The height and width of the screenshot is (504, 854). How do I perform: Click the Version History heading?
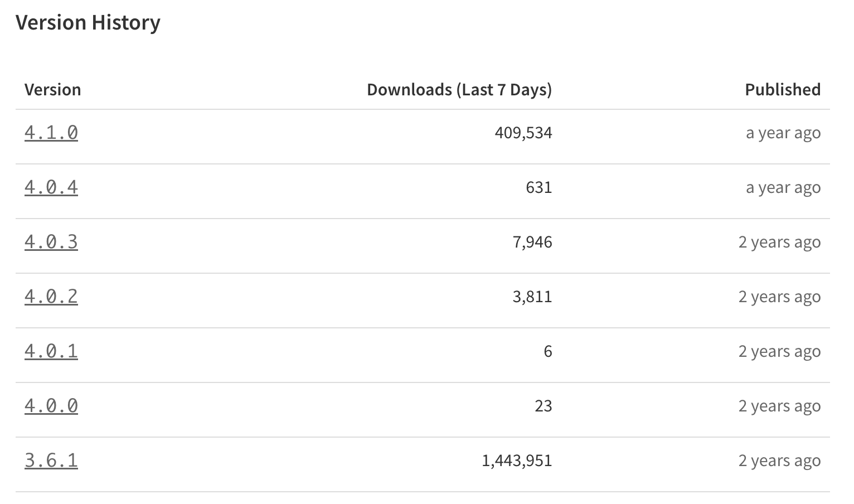coord(88,23)
